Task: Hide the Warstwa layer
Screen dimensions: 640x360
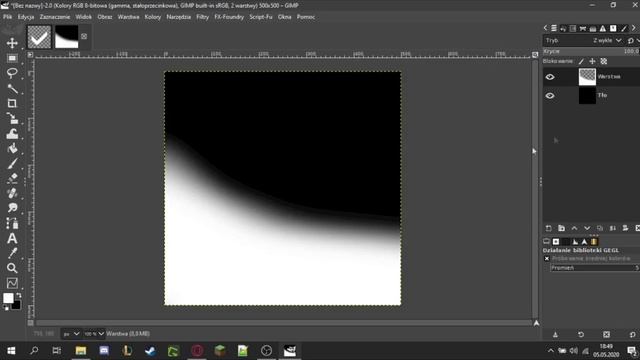Action: [x=550, y=77]
